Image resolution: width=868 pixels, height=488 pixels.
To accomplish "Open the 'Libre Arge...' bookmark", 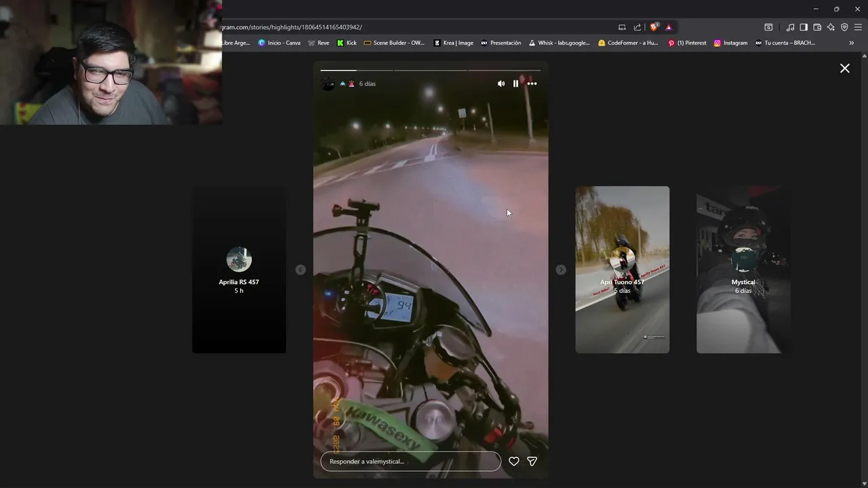I will (x=236, y=43).
